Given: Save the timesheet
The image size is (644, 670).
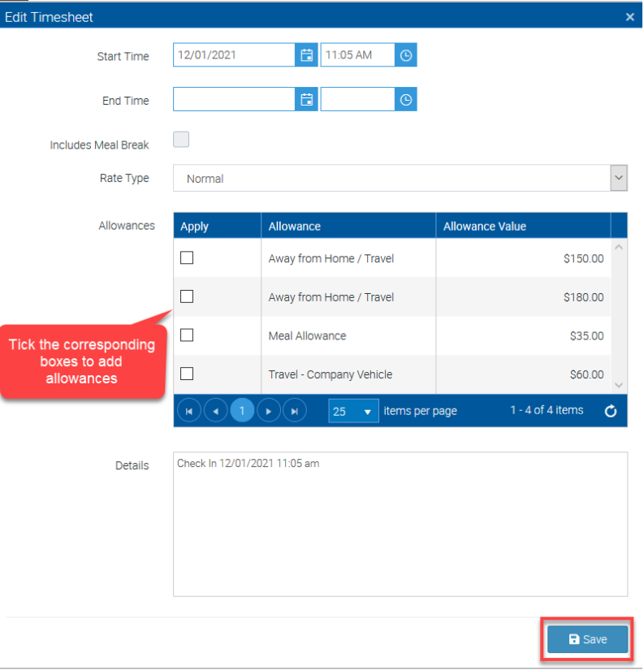Looking at the screenshot, I should pos(588,639).
